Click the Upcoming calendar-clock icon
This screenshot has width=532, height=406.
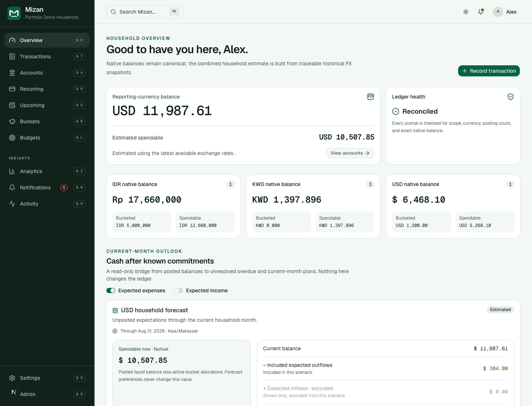[12, 105]
